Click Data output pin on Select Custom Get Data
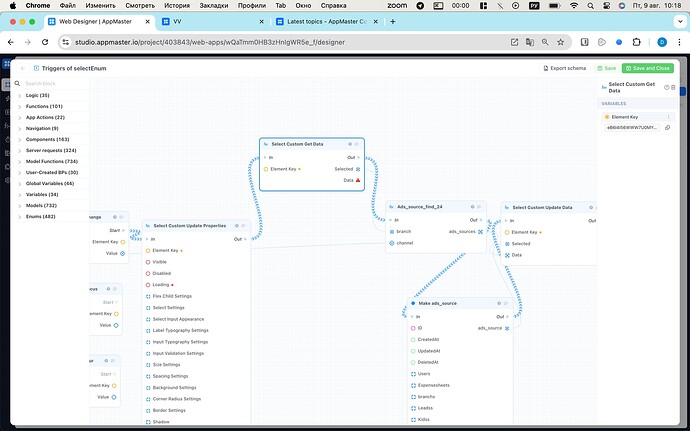The image size is (690, 431). (x=358, y=180)
